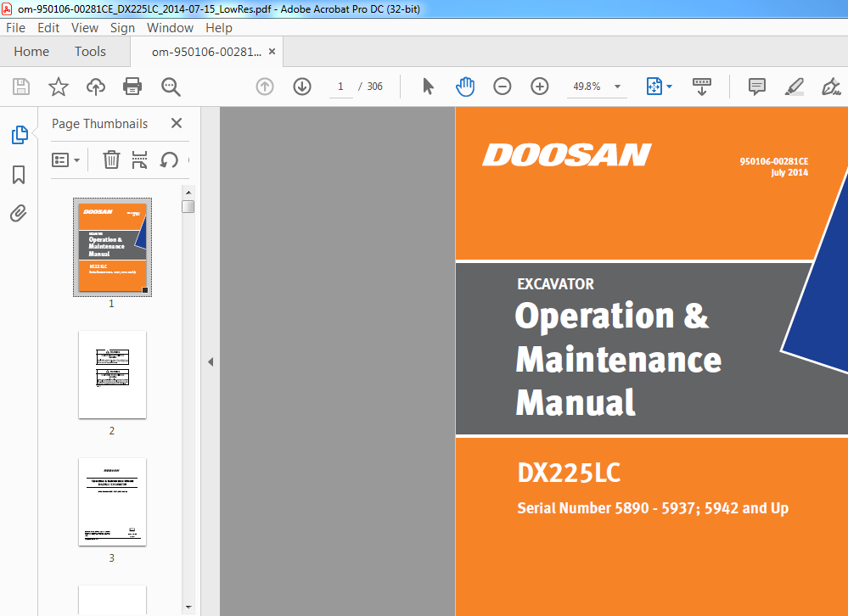Image resolution: width=848 pixels, height=616 pixels.
Task: Close the om-950106-00281 document tab
Action: point(272,51)
